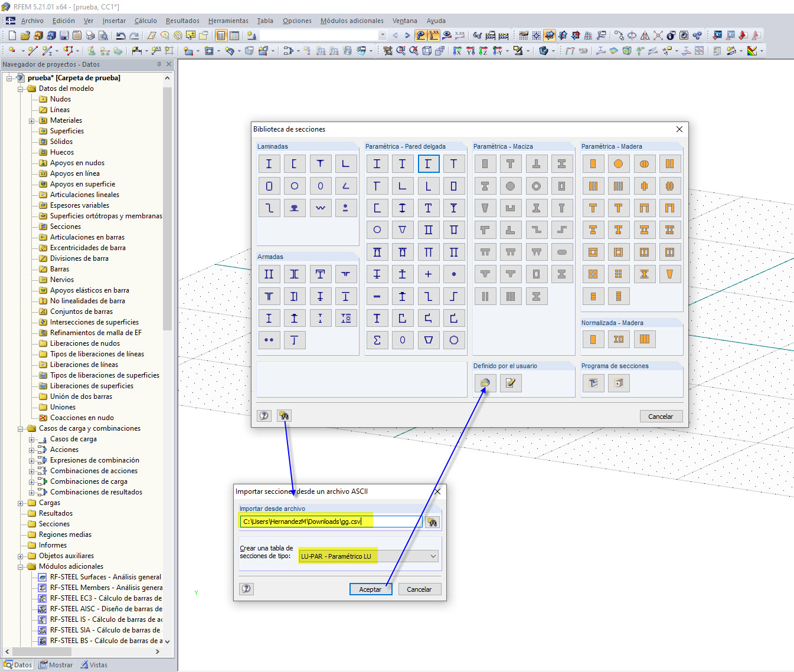Expand the Materiales tree node
794x672 pixels.
click(x=32, y=121)
